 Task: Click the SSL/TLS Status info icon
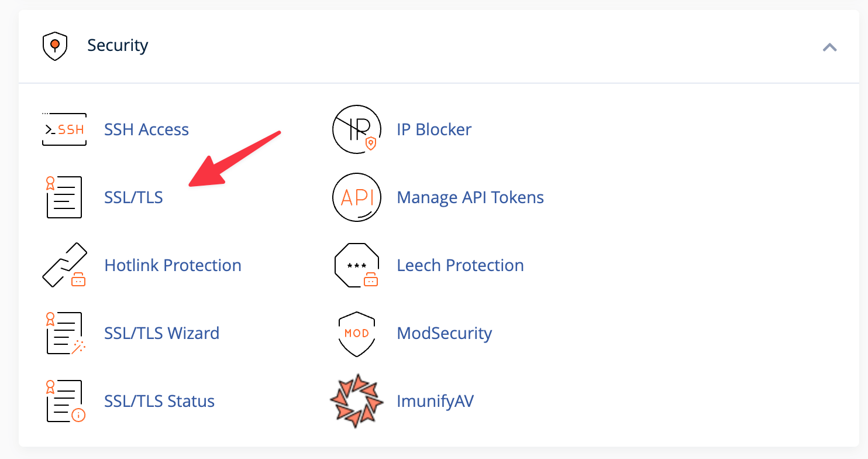(64, 401)
